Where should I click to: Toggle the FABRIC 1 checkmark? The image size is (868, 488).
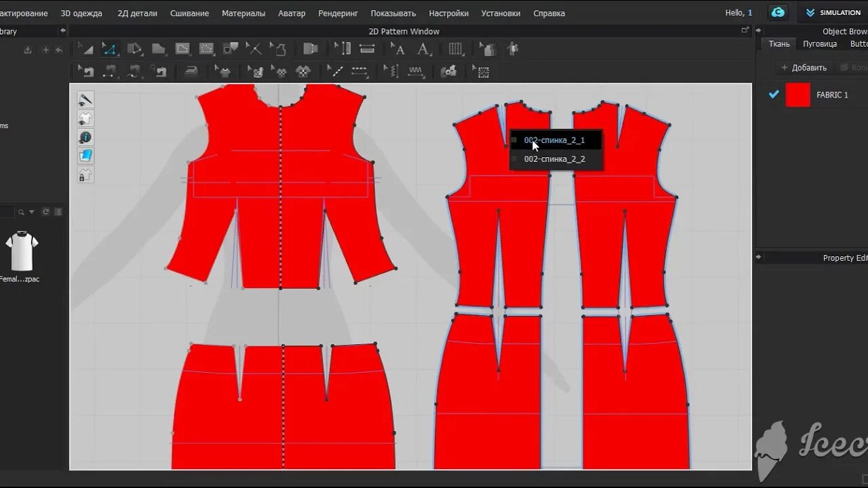coord(774,94)
